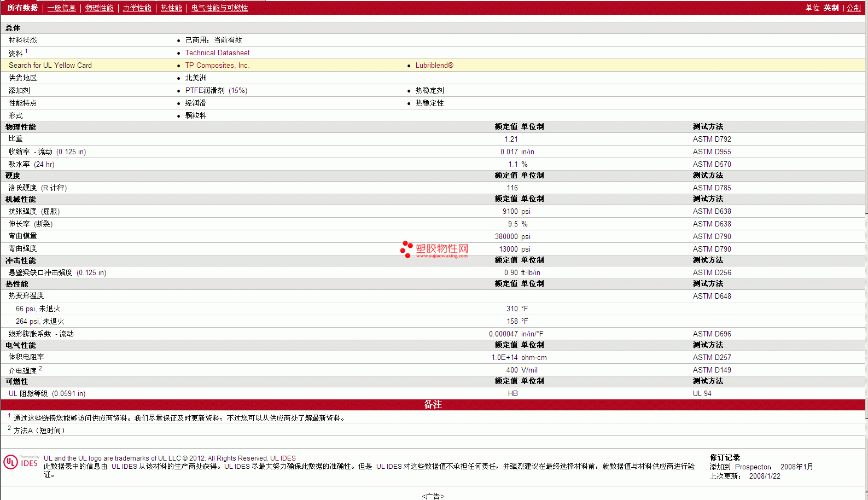Image resolution: width=868 pixels, height=500 pixels.
Task: Click footnote 1 marker beside 资料
Action: (26, 51)
